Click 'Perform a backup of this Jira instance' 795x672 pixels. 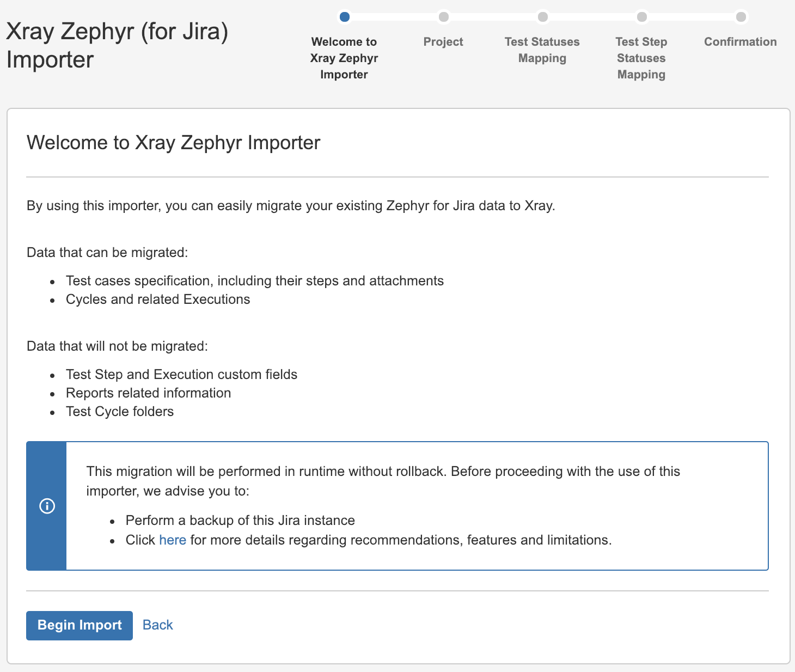pos(240,521)
